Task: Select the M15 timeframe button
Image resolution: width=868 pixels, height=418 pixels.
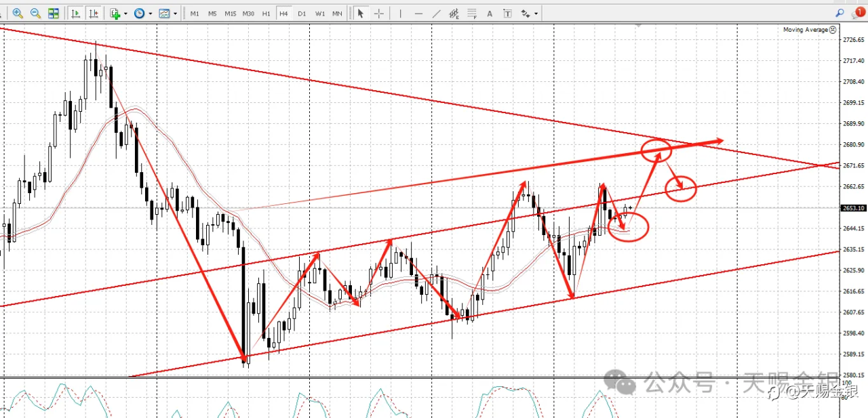Action: 231,14
